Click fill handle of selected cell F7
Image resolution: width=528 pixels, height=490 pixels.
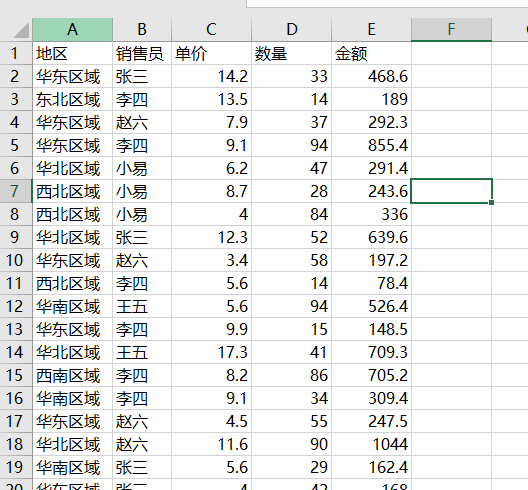pos(492,202)
